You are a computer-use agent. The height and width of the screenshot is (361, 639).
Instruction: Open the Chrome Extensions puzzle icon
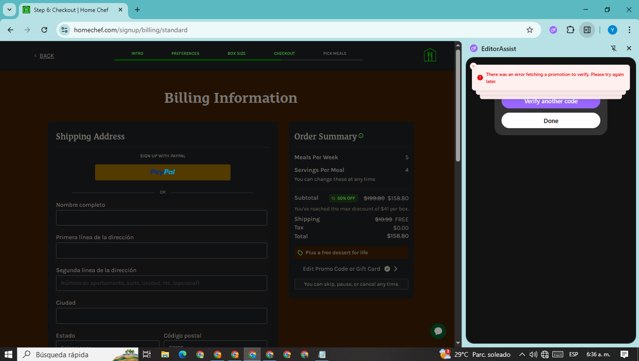click(x=570, y=30)
